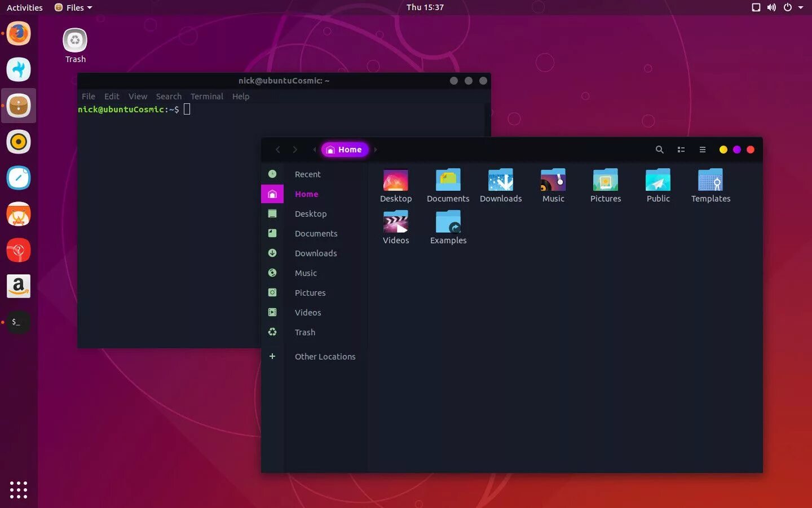This screenshot has width=812, height=508.
Task: Toggle list view in Files header
Action: [681, 150]
